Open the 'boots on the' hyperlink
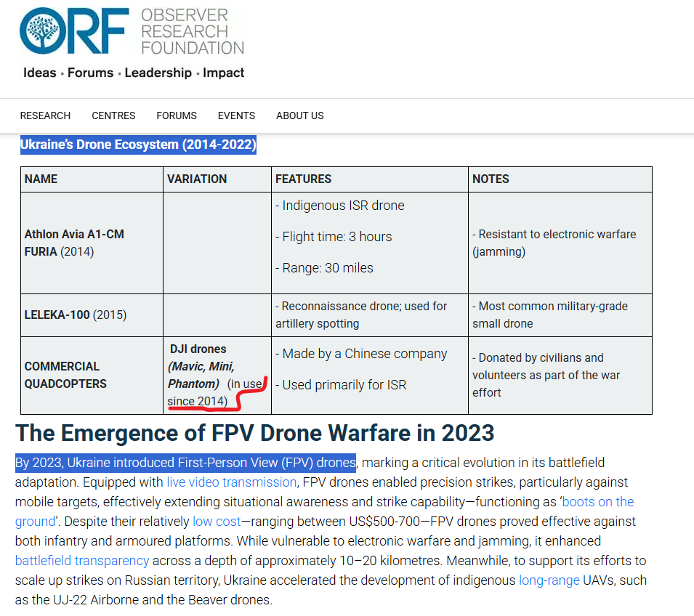Image resolution: width=694 pixels, height=616 pixels. point(598,501)
